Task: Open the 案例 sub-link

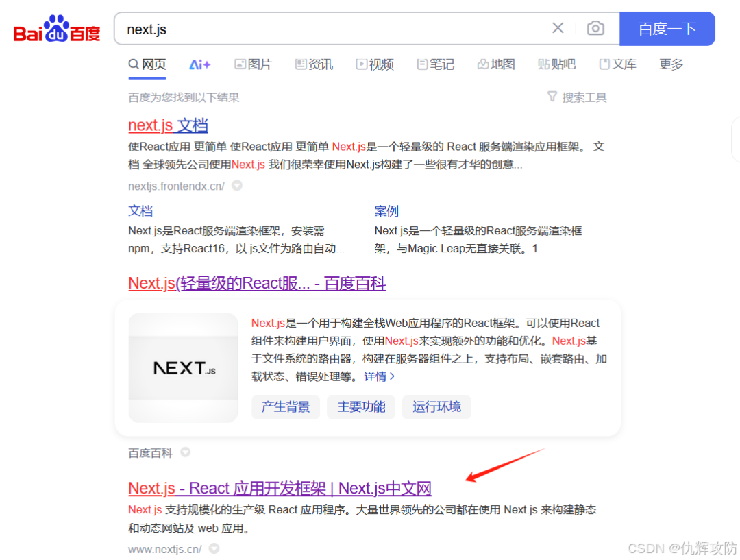Action: point(386,211)
